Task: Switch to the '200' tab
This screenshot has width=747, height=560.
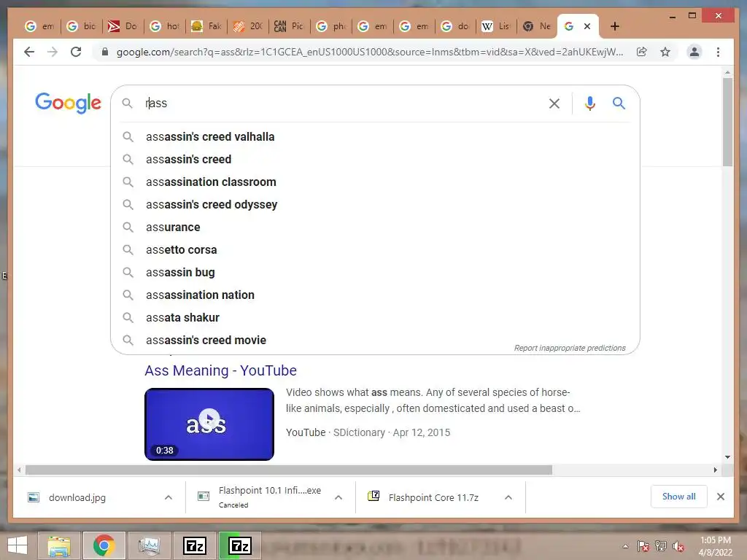Action: [248, 26]
